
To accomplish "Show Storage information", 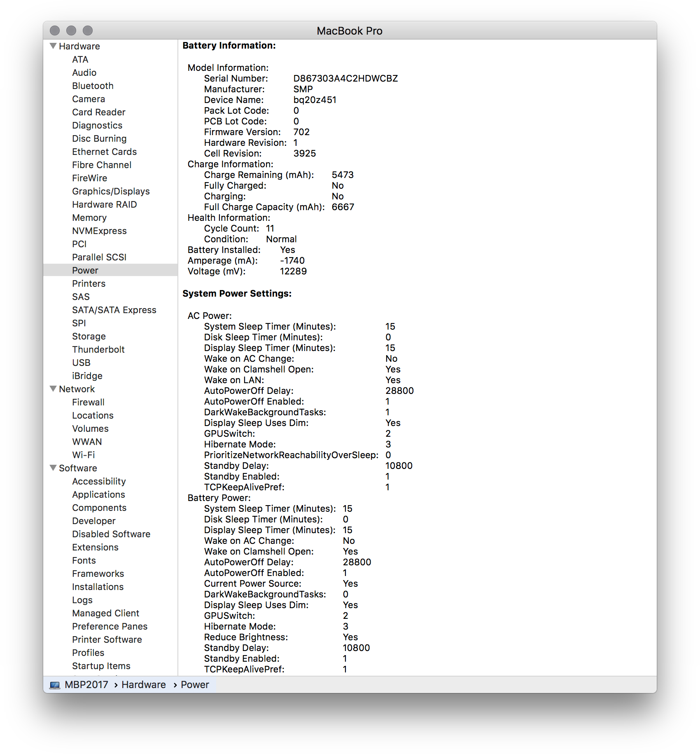I will tap(89, 336).
